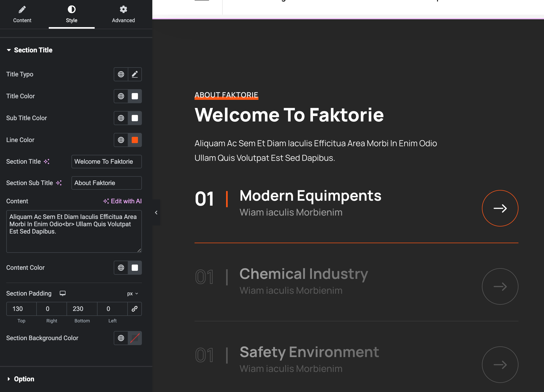Click the Title Color global globe icon

[121, 96]
